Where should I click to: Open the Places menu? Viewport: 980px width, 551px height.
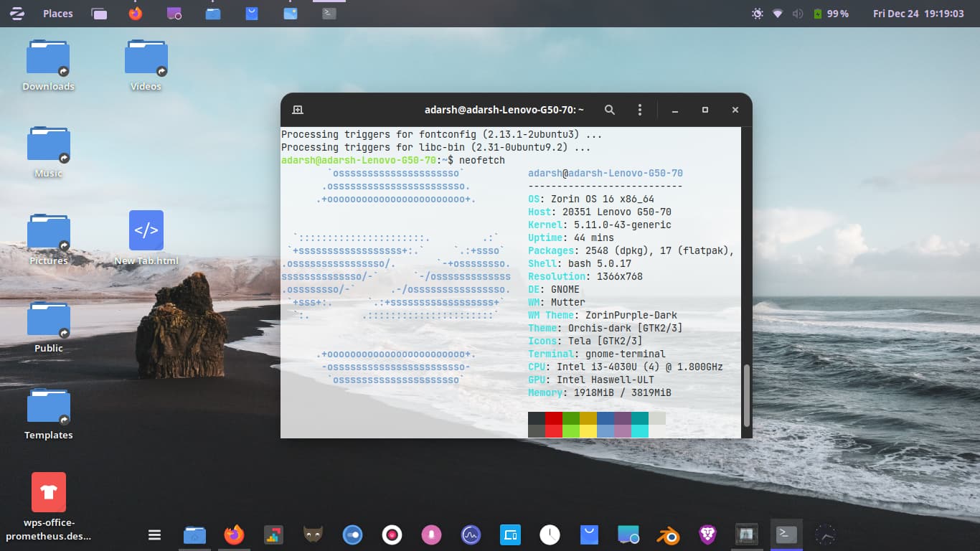coord(57,13)
